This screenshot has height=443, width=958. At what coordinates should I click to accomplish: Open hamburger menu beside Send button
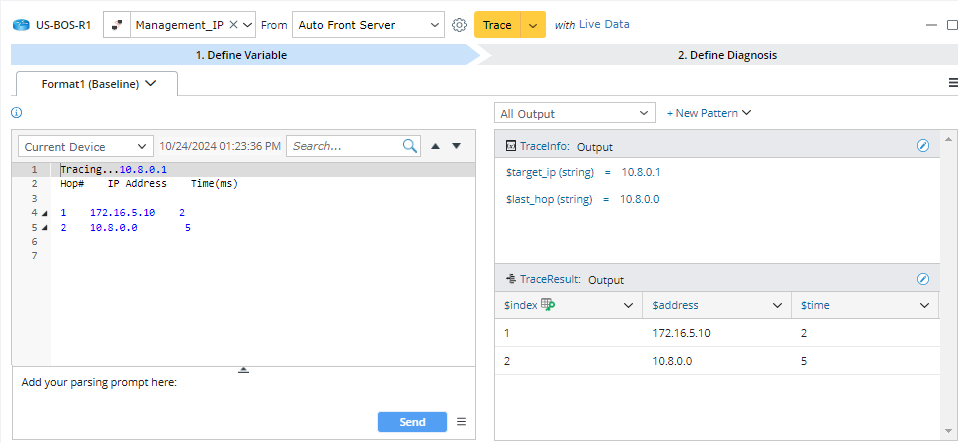point(461,422)
